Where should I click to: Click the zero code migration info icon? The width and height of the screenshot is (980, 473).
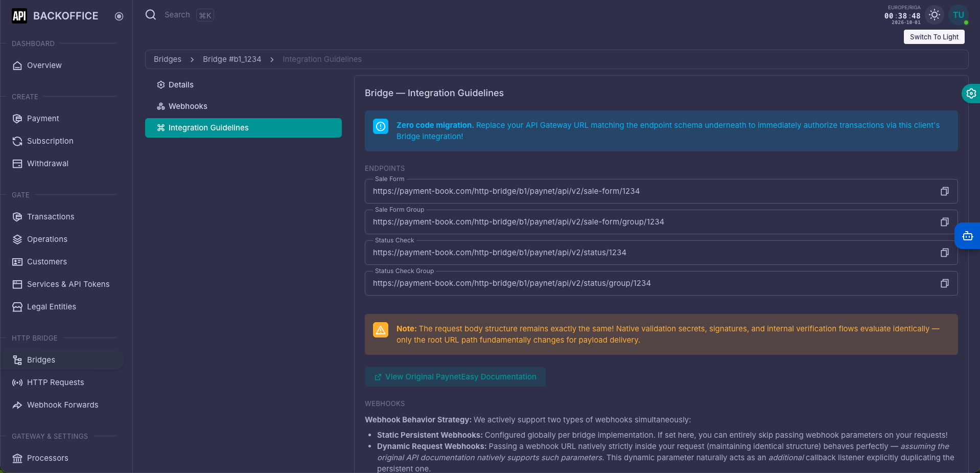coord(381,126)
